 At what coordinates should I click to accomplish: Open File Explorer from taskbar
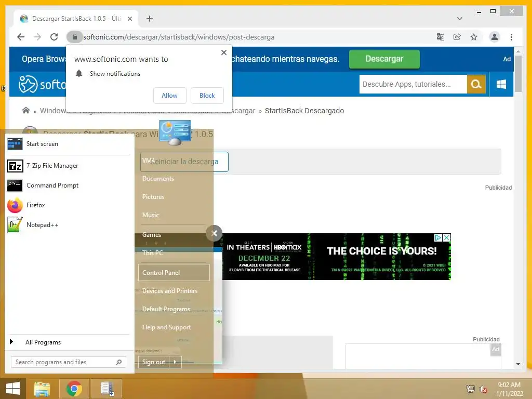click(x=42, y=389)
